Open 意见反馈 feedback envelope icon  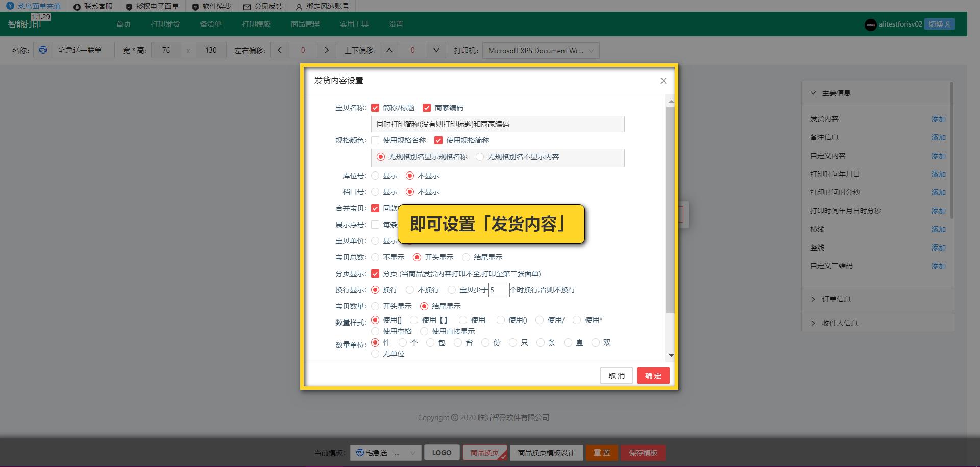pyautogui.click(x=247, y=6)
